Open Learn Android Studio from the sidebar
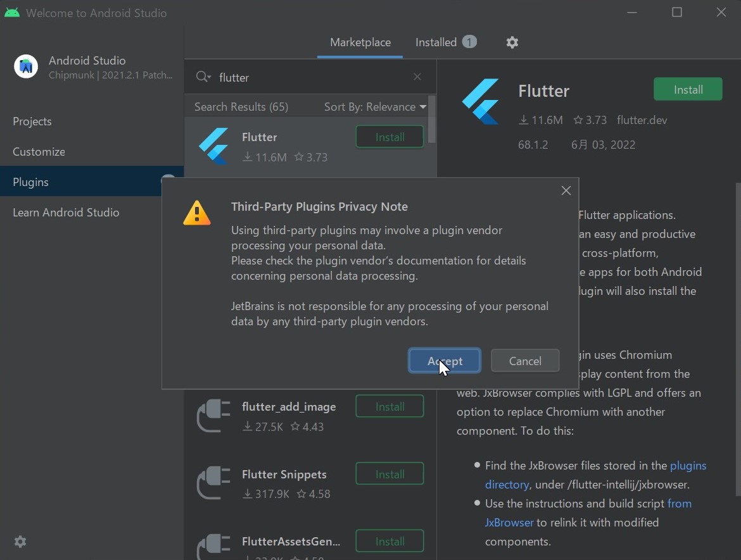741x560 pixels. 65,212
